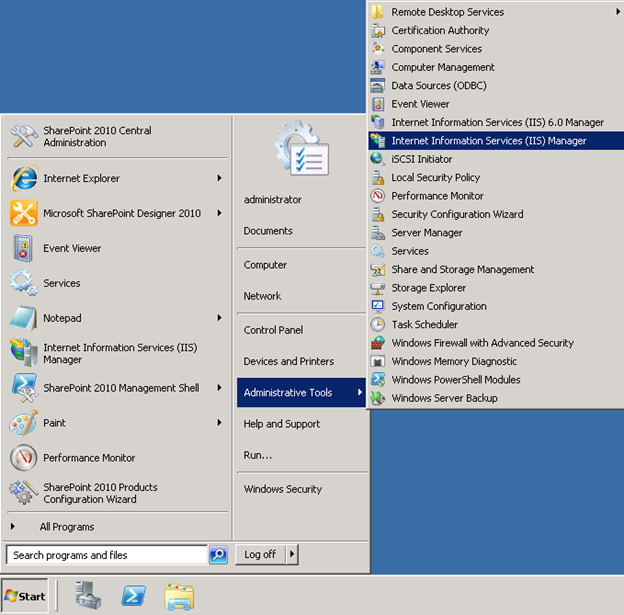Image resolution: width=624 pixels, height=615 pixels.
Task: Open Microsoft SharePoint Designer 2010 icon
Action: click(24, 213)
